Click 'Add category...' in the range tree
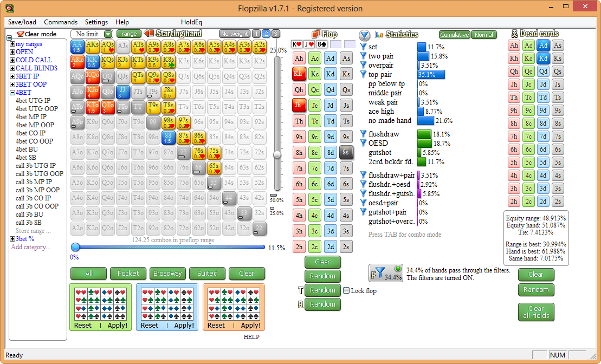601x364 pixels. (x=31, y=247)
